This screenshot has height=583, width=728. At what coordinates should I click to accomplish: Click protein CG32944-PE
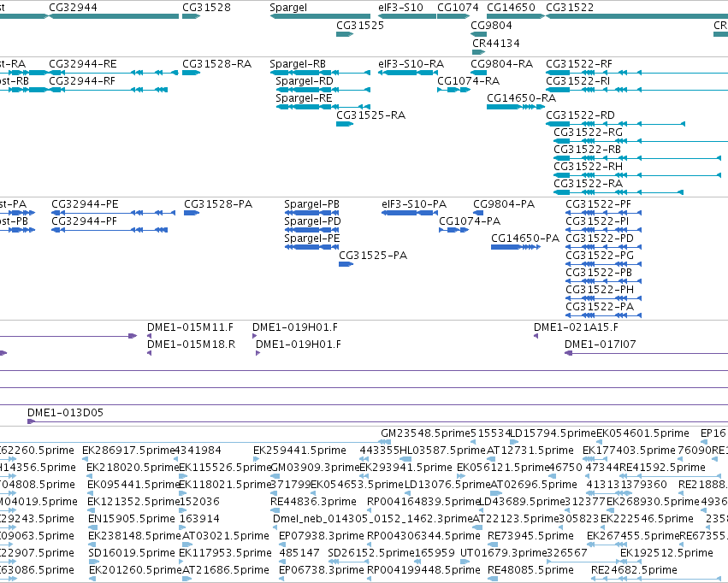pyautogui.click(x=85, y=204)
